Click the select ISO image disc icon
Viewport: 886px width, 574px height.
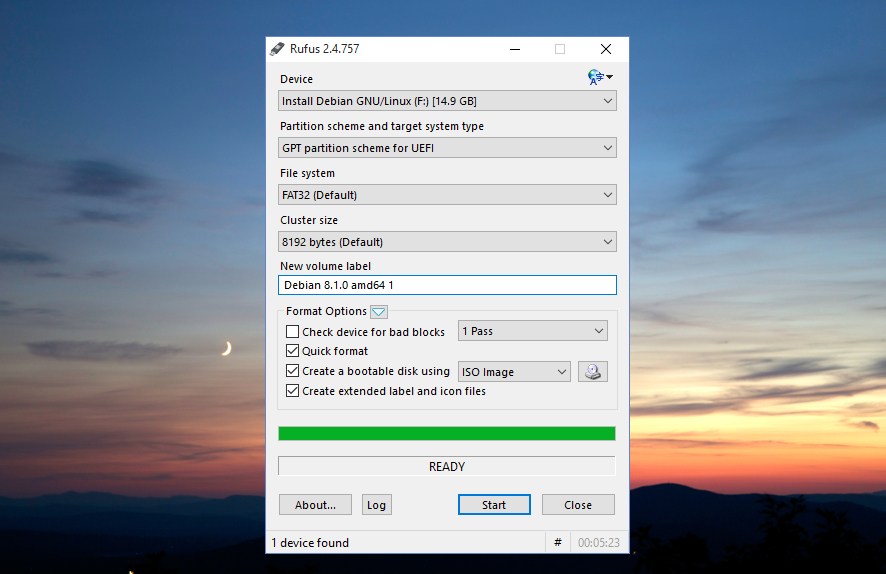click(x=593, y=372)
